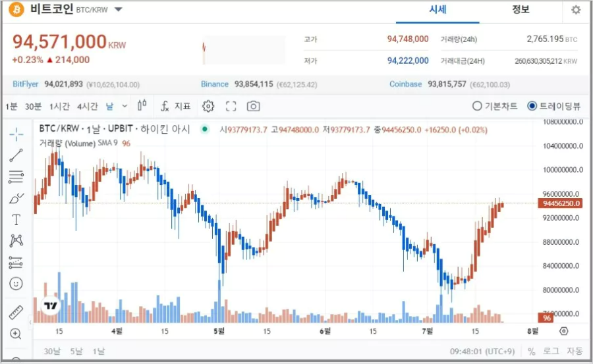The image size is (593, 364).
Task: Open settings via the top-right gear icon
Action: pos(576,10)
